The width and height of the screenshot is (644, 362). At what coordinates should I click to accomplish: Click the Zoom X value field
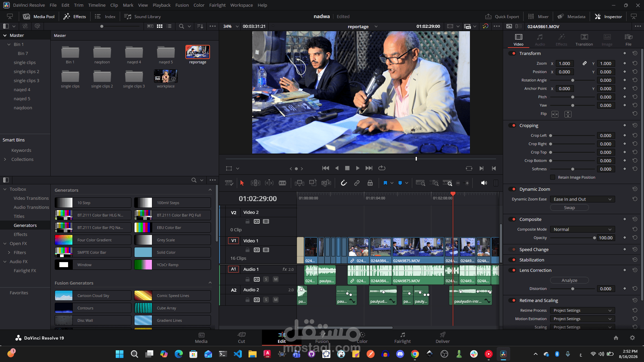565,63
